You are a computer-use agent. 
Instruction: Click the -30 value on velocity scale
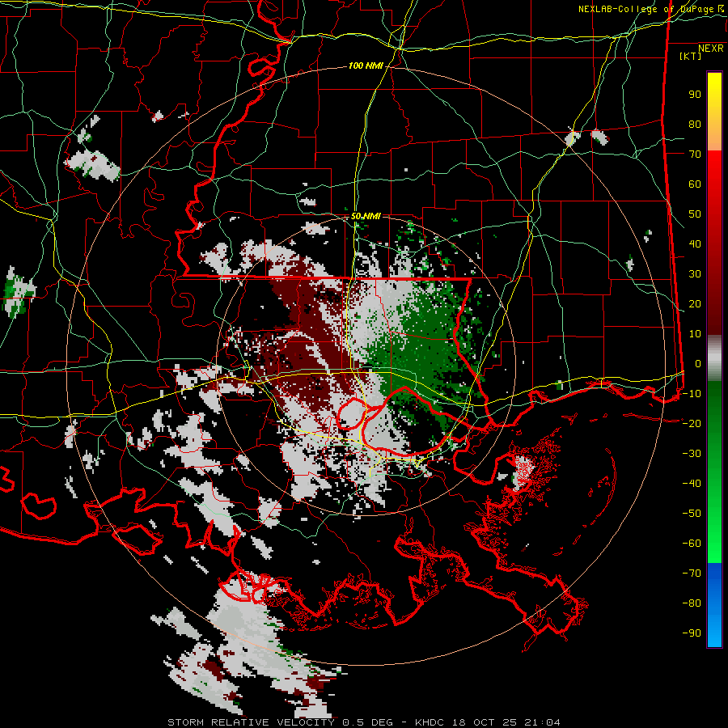692,454
